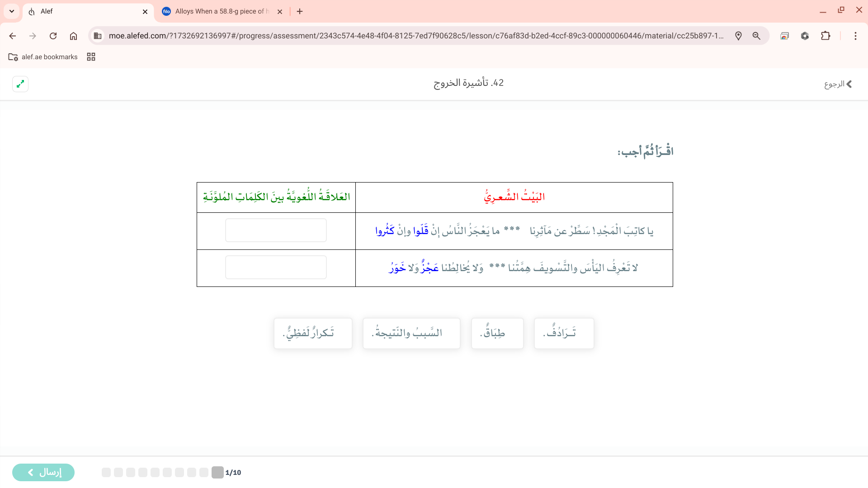Screen dimensions: 868x488
Task: Click the إرسال submit button
Action: tap(43, 472)
